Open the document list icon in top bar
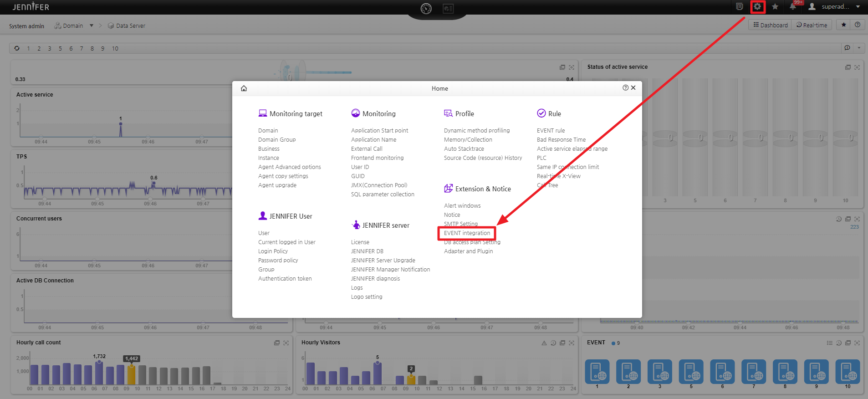868x399 pixels. 740,7
